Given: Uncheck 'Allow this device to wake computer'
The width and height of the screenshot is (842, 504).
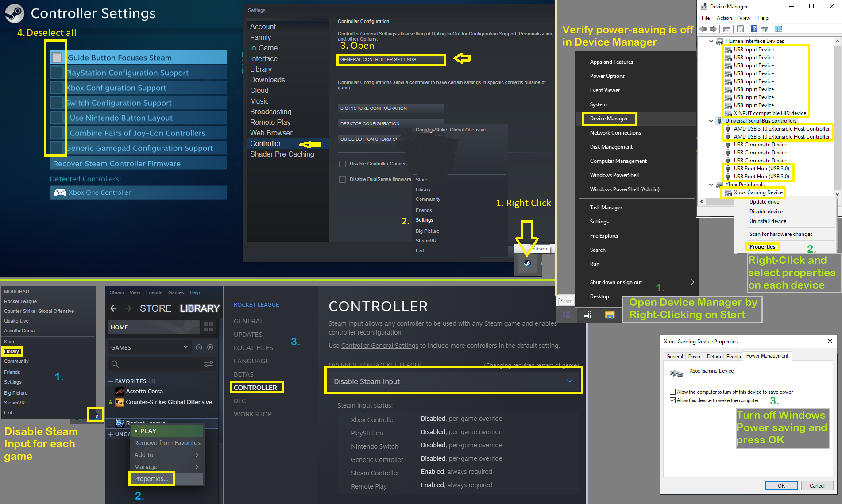Looking at the screenshot, I should [x=673, y=400].
